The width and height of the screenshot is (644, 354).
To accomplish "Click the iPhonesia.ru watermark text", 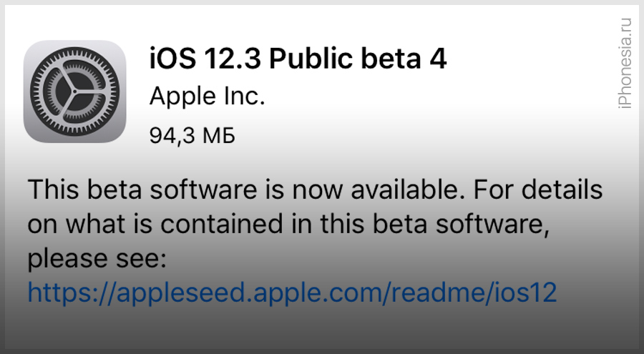I will [x=624, y=63].
